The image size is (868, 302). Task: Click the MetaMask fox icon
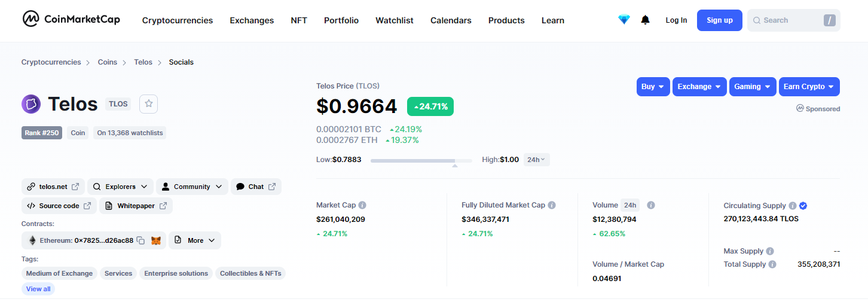pos(155,240)
